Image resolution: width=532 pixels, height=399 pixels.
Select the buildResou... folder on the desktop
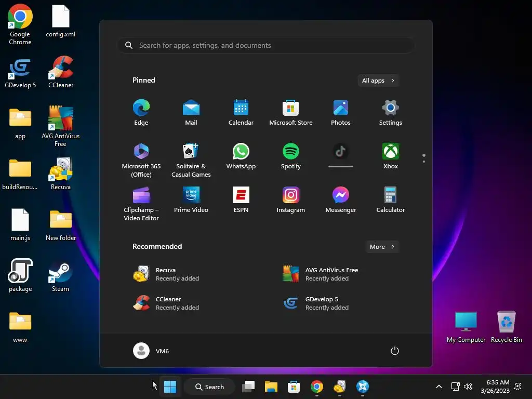point(20,175)
